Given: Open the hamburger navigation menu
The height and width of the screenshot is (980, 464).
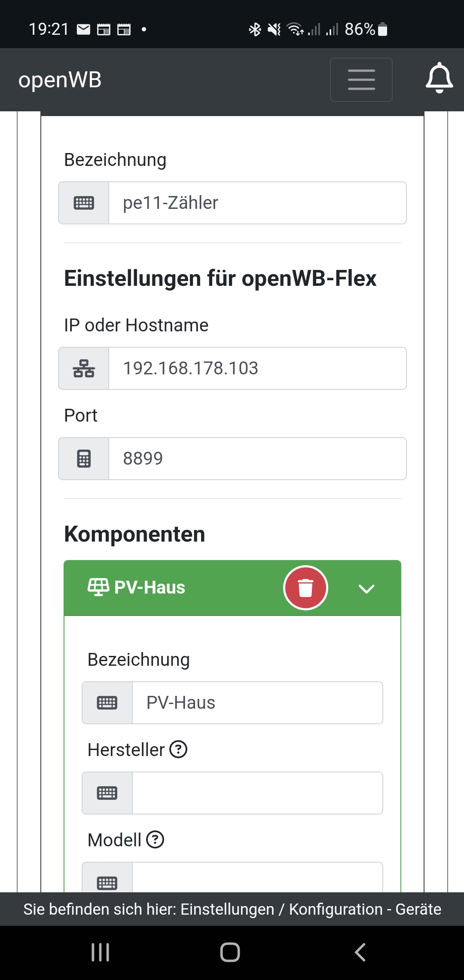Looking at the screenshot, I should (361, 80).
